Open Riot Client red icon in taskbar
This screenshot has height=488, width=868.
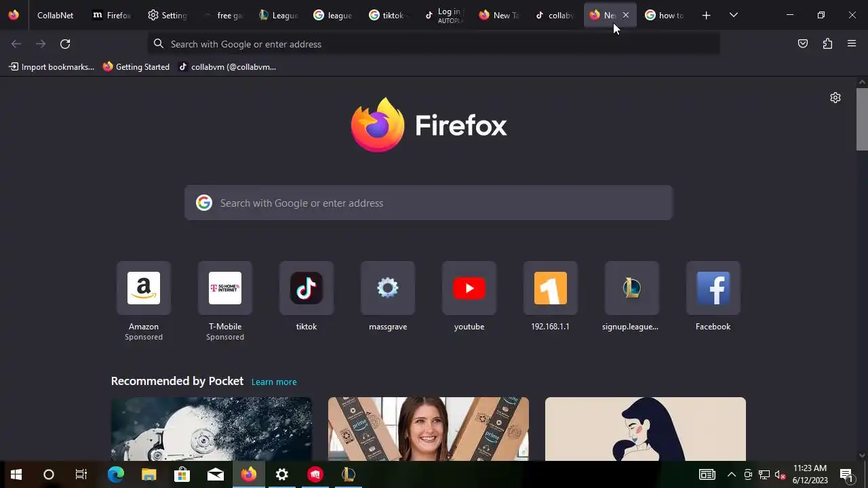coord(315,474)
